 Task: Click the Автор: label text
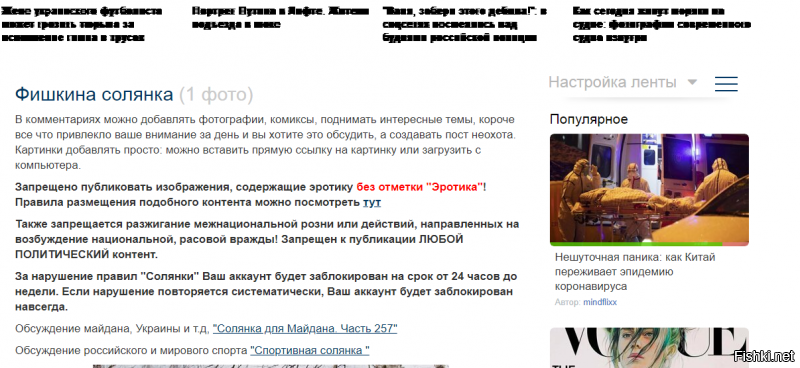click(568, 302)
